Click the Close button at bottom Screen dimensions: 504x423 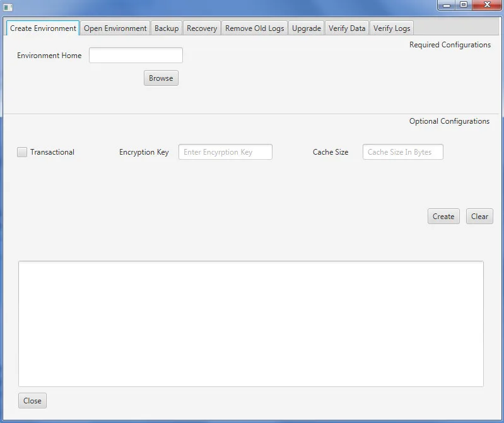pos(32,401)
